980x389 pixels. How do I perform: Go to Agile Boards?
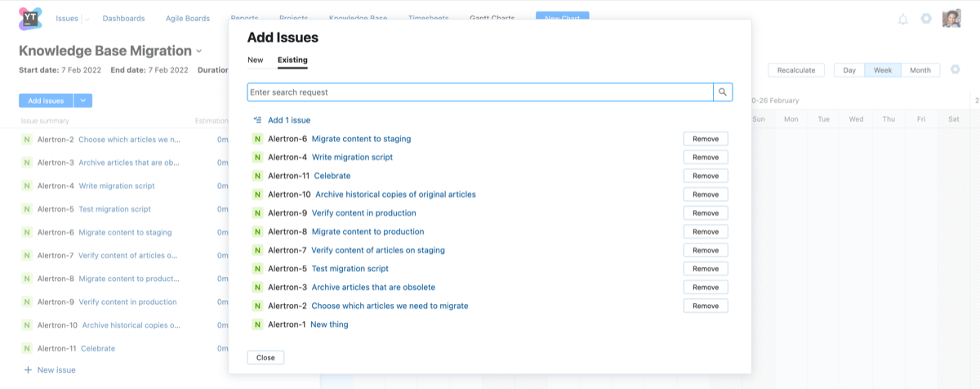[x=186, y=18]
